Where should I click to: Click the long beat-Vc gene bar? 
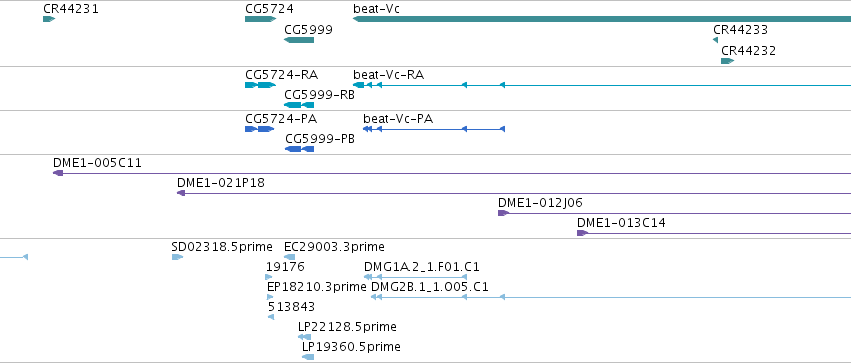click(602, 19)
